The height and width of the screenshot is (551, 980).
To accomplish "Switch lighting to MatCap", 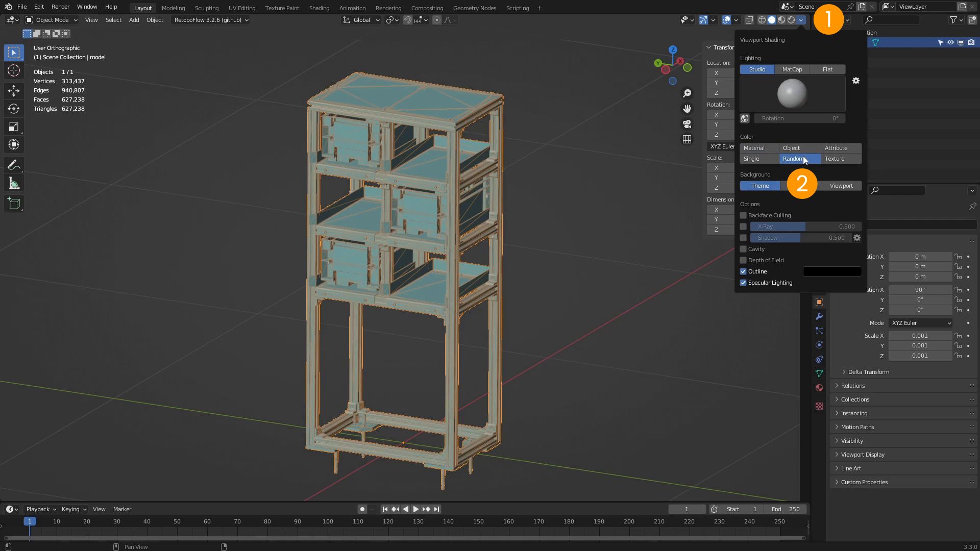I will (x=792, y=69).
